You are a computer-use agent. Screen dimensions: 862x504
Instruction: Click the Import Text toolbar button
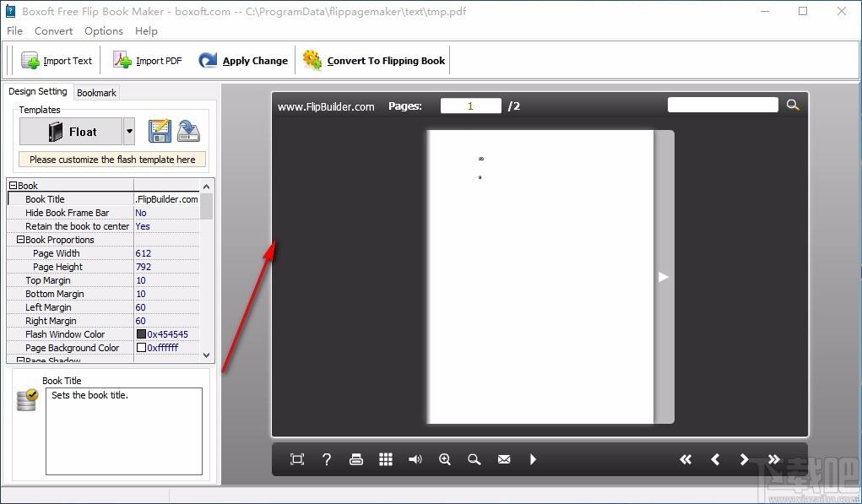[56, 61]
